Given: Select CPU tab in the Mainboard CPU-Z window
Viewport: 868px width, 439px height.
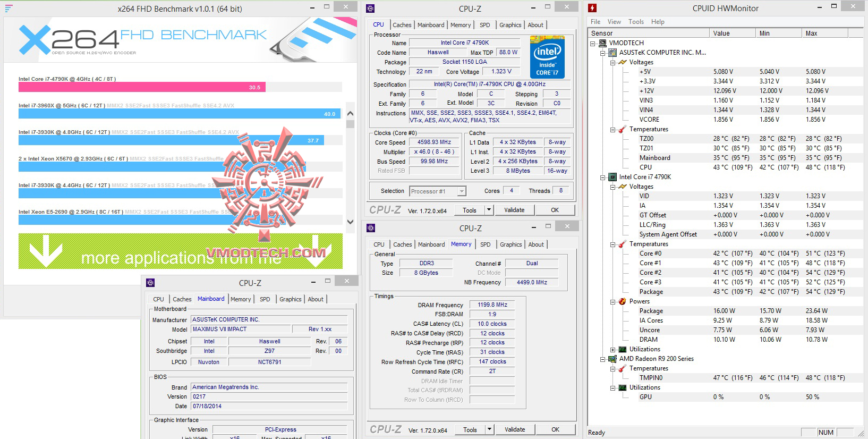Looking at the screenshot, I should coord(158,299).
